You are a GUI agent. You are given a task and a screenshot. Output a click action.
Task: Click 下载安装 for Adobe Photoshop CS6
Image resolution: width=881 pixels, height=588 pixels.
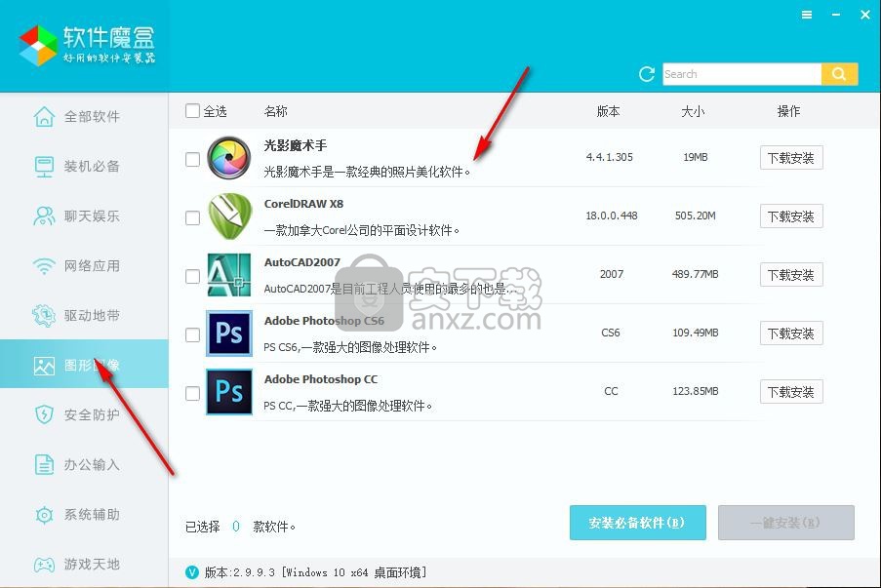[791, 333]
